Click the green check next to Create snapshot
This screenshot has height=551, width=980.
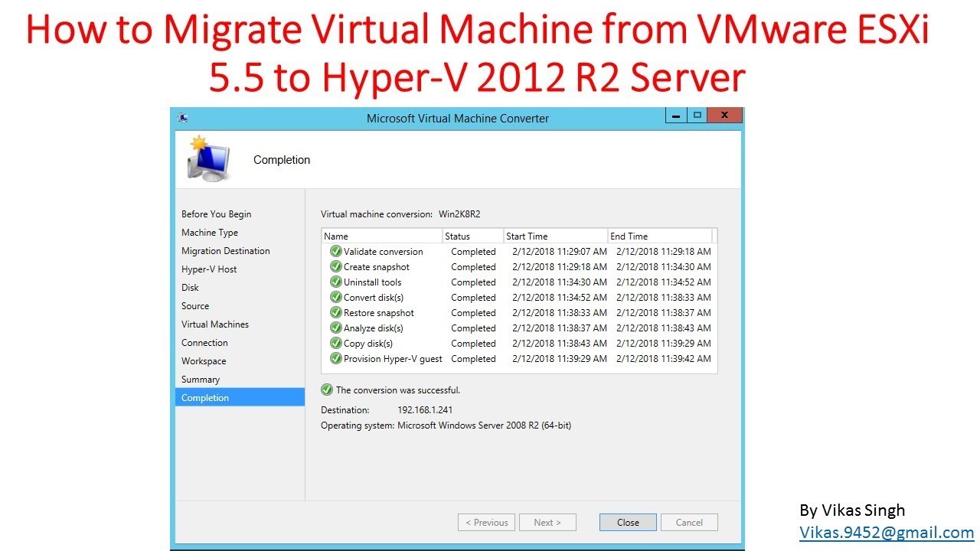pyautogui.click(x=335, y=266)
